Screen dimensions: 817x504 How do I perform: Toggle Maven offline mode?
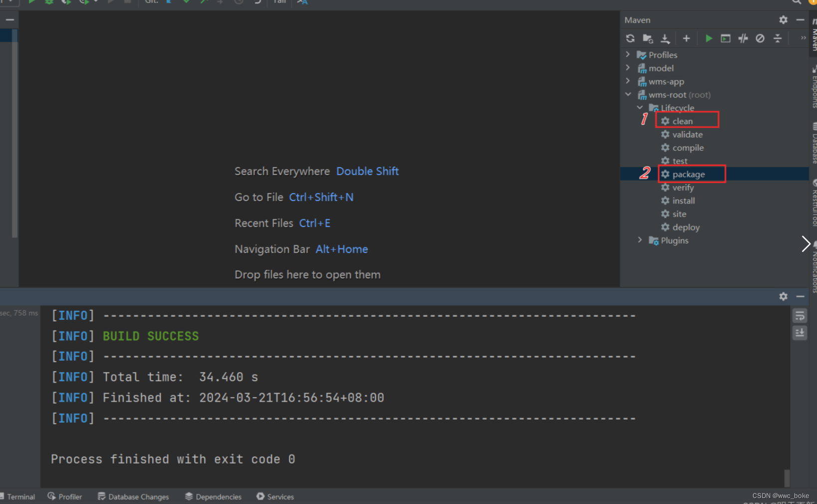click(743, 38)
